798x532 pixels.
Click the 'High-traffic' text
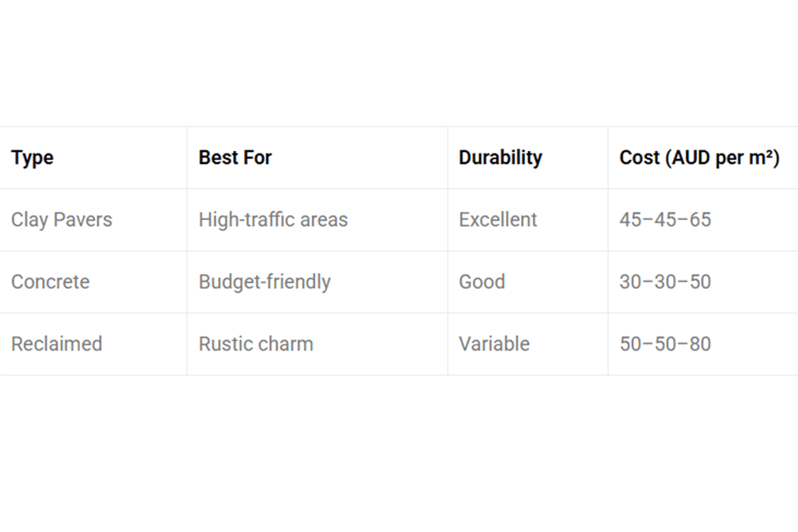[246, 220]
